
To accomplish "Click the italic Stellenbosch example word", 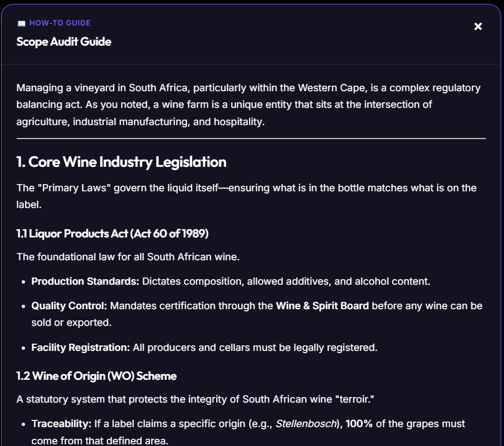I will tap(306, 424).
